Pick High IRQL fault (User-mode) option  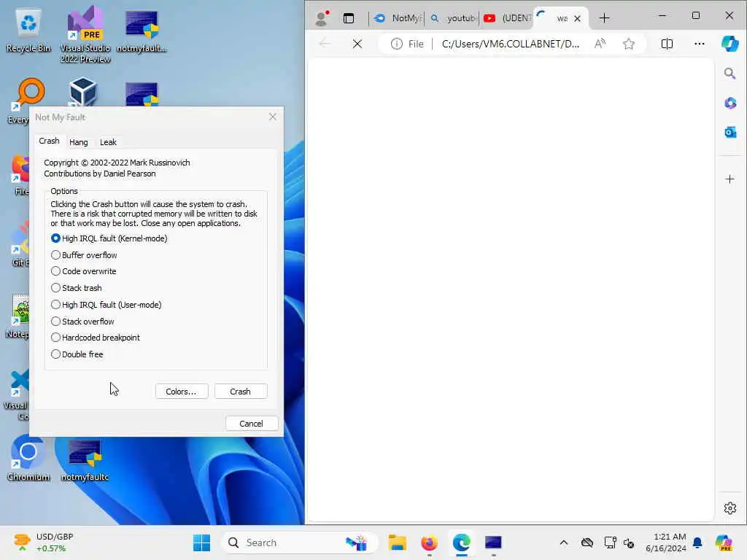[55, 304]
